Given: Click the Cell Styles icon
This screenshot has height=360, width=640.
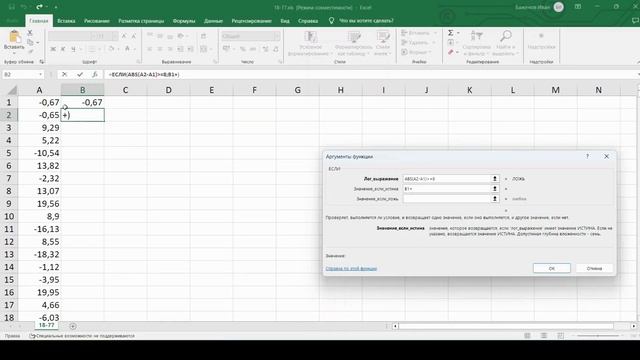Looking at the screenshot, I should 383,37.
